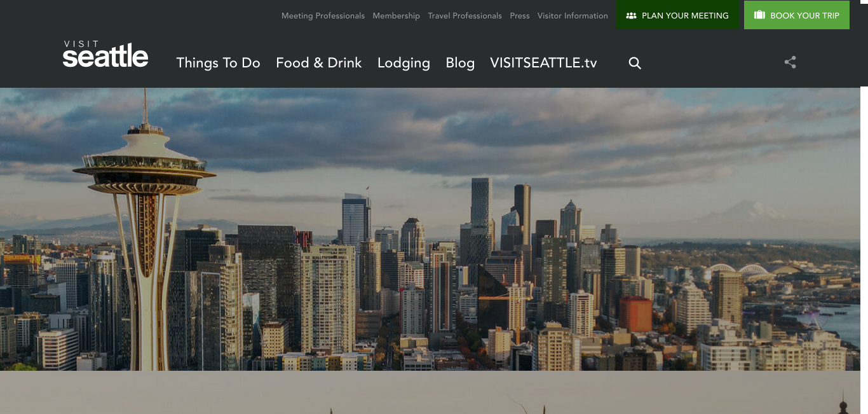Open the Meeting Professionals link
868x414 pixels.
coord(323,16)
